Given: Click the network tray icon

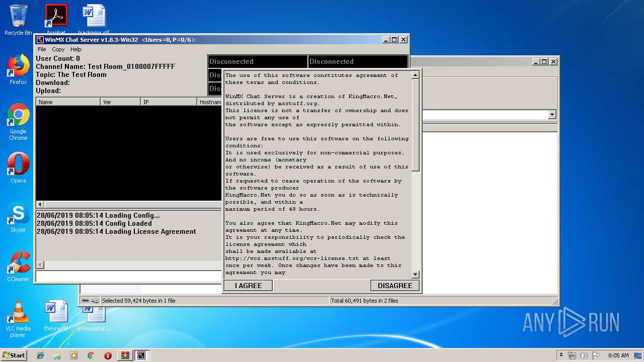Looking at the screenshot, I should pos(572,355).
